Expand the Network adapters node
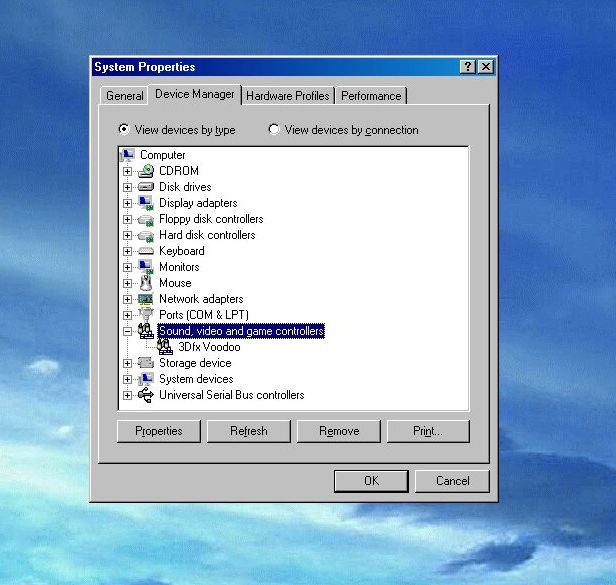The height and width of the screenshot is (585, 616). pos(127,299)
